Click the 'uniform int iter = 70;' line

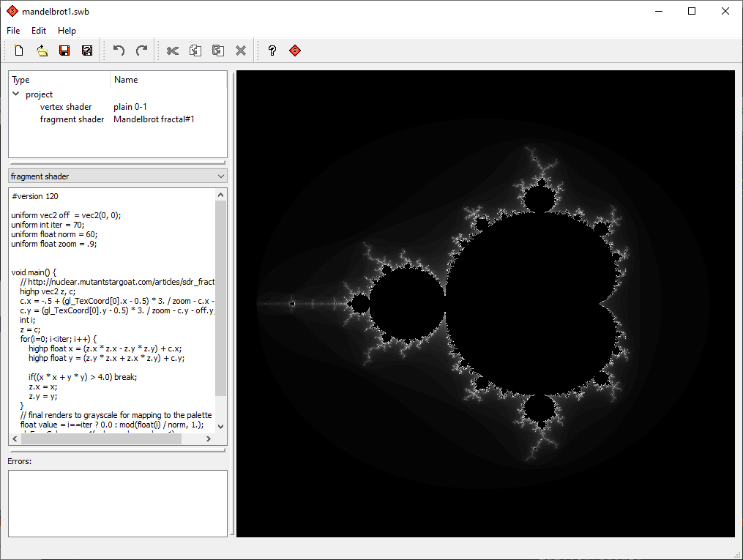pyautogui.click(x=48, y=225)
